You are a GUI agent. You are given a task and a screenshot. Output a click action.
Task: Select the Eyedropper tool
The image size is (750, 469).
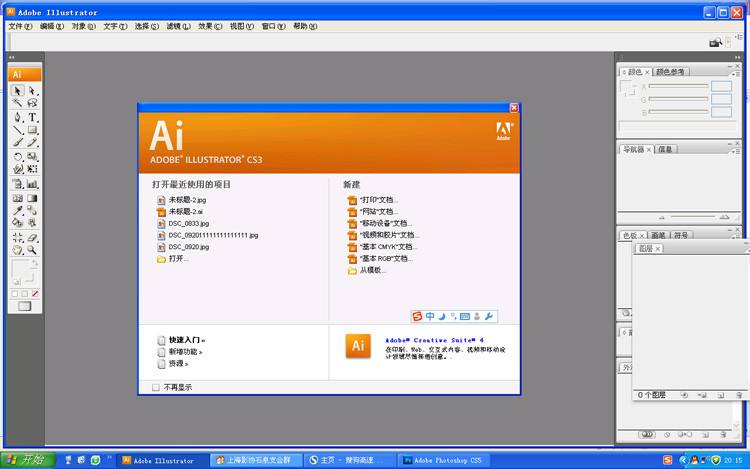click(x=18, y=211)
